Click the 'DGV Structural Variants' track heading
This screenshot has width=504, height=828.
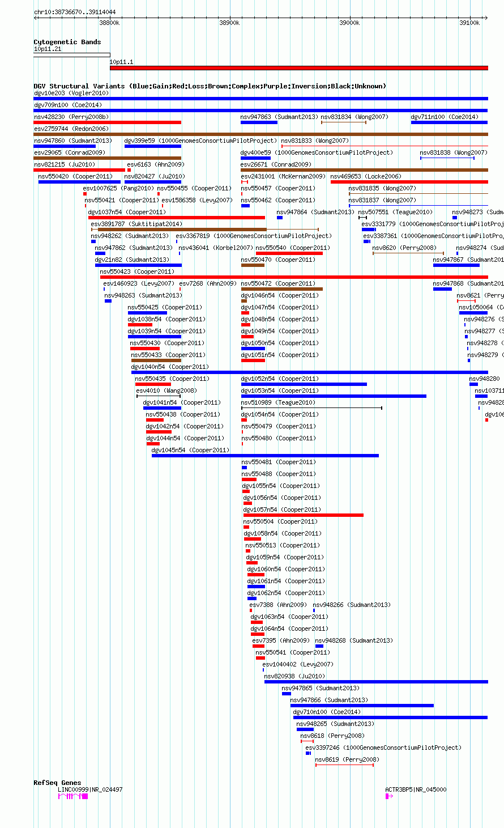click(x=210, y=86)
